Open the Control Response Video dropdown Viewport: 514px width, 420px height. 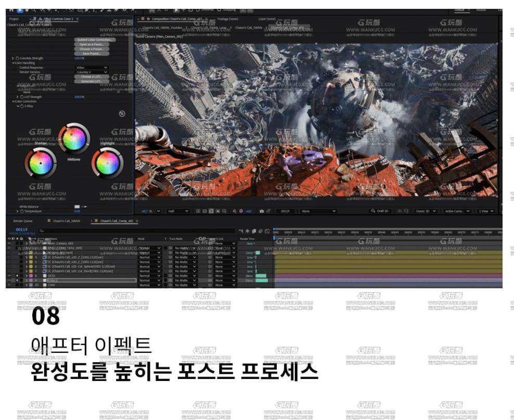point(92,68)
